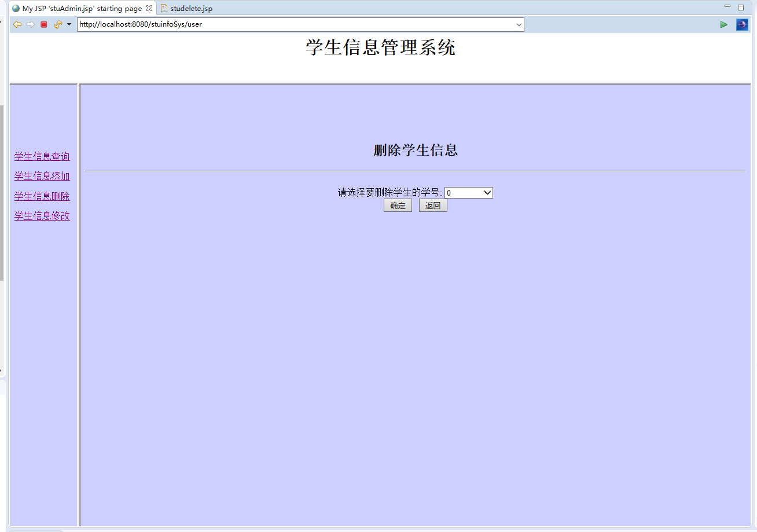Viewport: 757px width, 532px height.
Task: Switch to the studelete.jsp tab
Action: click(186, 9)
